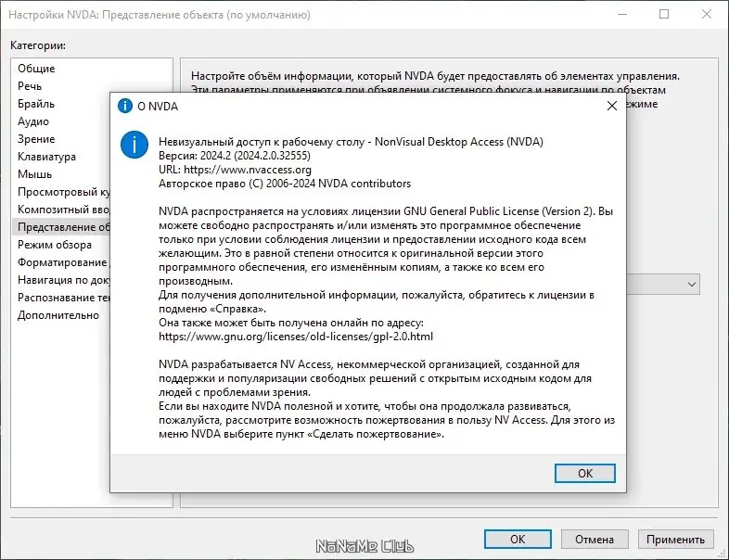This screenshot has height=560, width=729.
Task: Confirm NVDA settings with the bottom OK button
Action: [518, 539]
